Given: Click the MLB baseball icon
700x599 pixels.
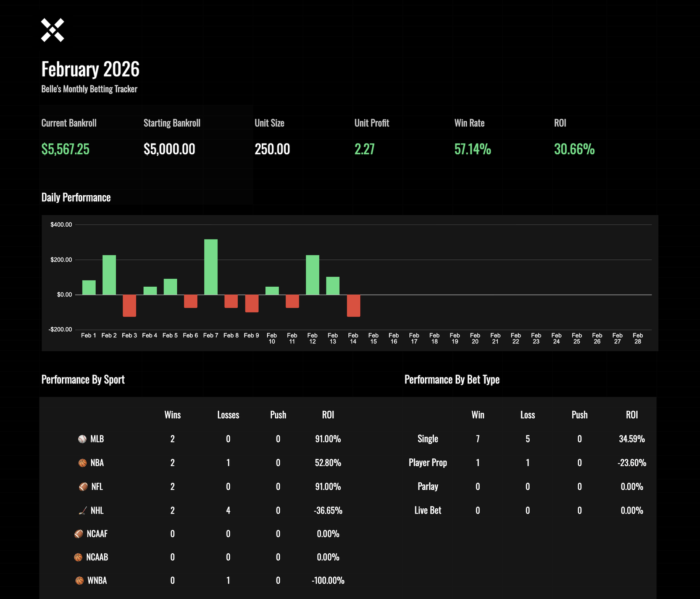Looking at the screenshot, I should pos(82,439).
